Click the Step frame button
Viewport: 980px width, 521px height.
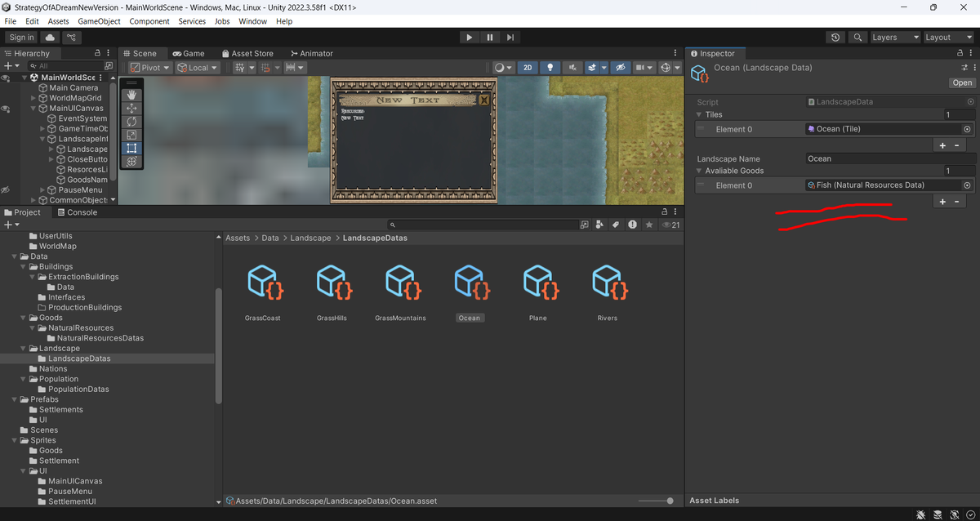click(510, 38)
